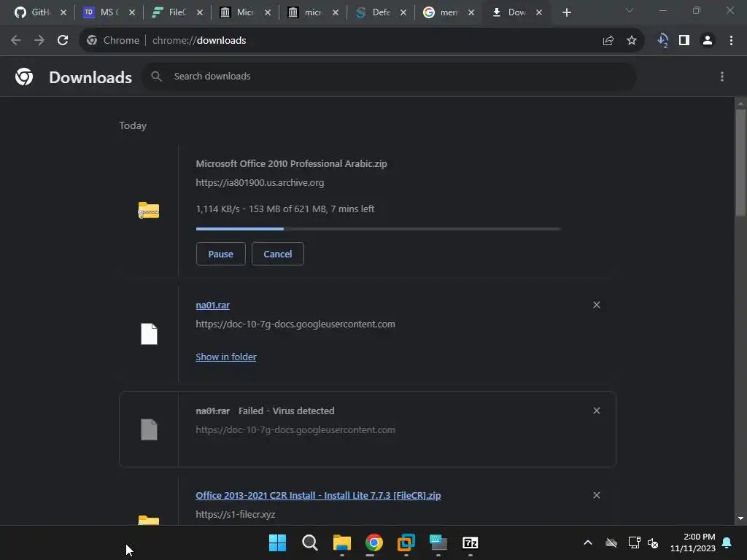Image resolution: width=747 pixels, height=560 pixels.
Task: Toggle the browser side panel icon
Action: pyautogui.click(x=684, y=41)
